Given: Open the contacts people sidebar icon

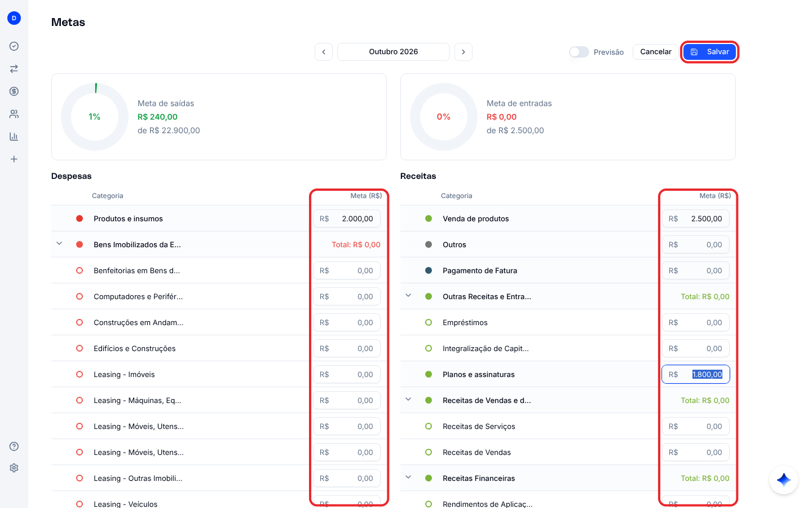Looking at the screenshot, I should click(x=14, y=114).
